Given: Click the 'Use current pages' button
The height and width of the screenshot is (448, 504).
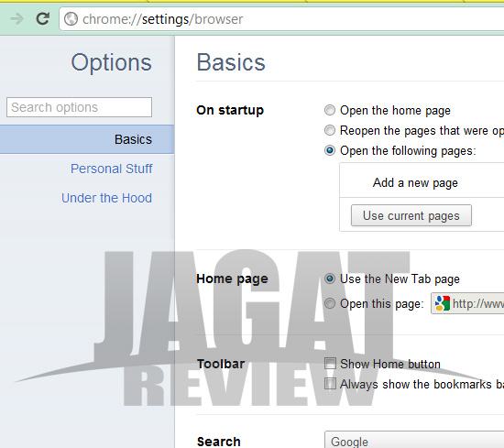Looking at the screenshot, I should coord(411,215).
